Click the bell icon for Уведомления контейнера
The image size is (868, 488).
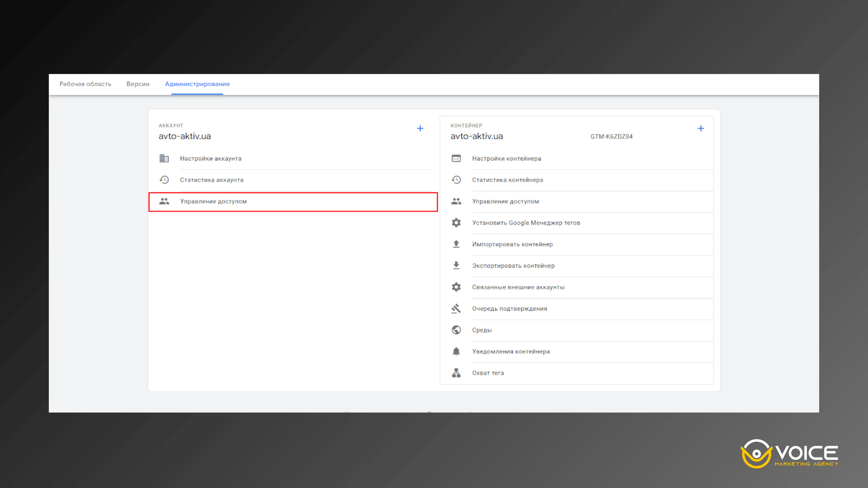point(456,351)
